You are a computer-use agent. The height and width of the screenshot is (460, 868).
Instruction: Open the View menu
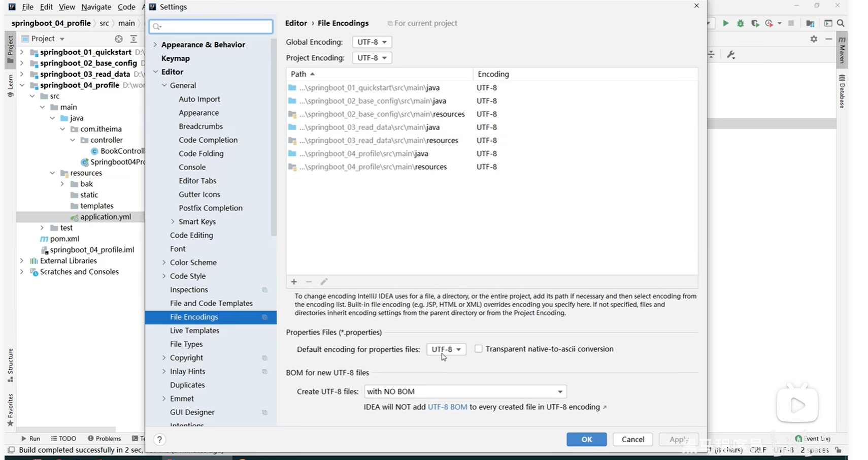tap(66, 7)
